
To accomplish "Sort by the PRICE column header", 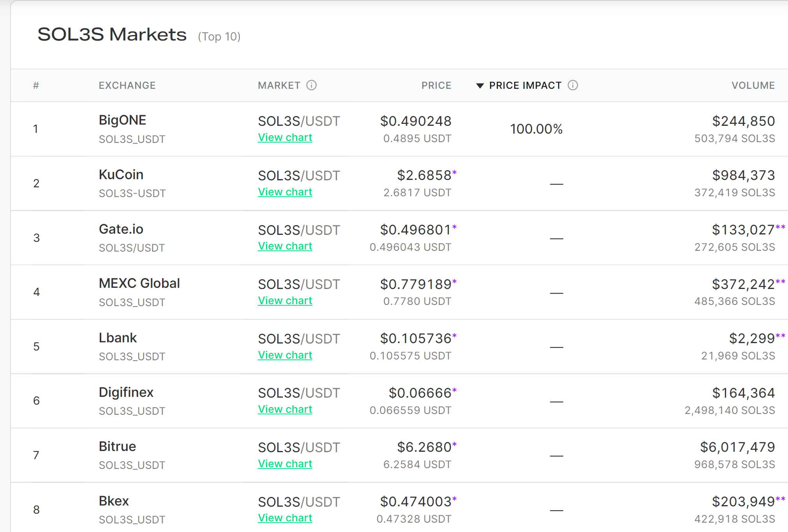I will click(436, 85).
